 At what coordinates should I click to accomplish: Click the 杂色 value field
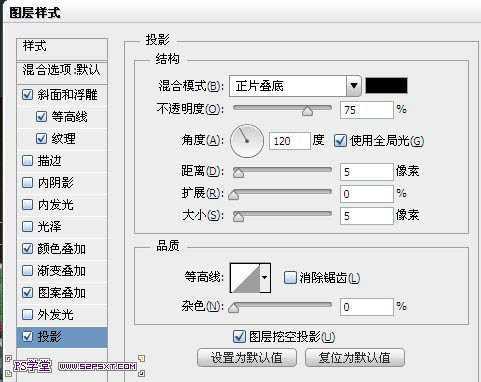tap(367, 307)
